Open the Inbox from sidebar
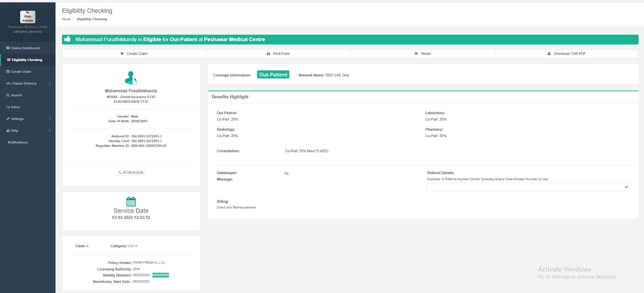 coord(15,107)
